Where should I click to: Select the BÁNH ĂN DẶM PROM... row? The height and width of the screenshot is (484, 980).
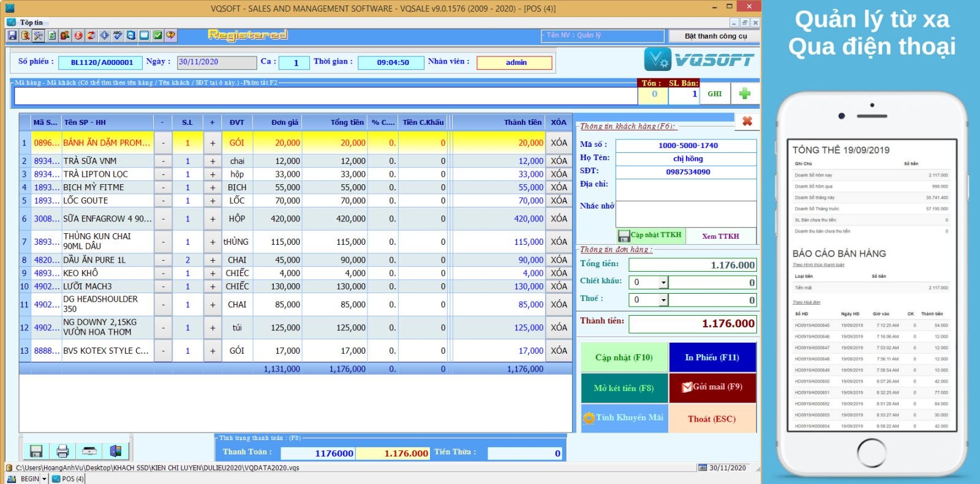296,143
